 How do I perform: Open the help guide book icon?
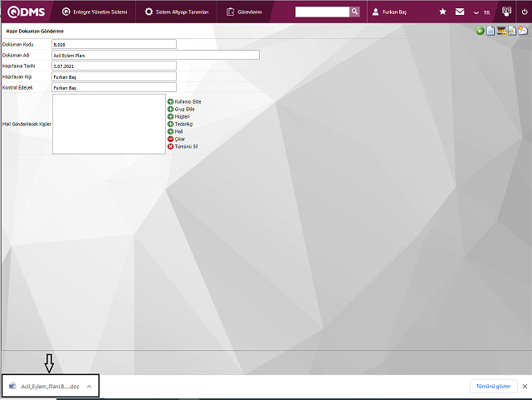tap(506, 12)
